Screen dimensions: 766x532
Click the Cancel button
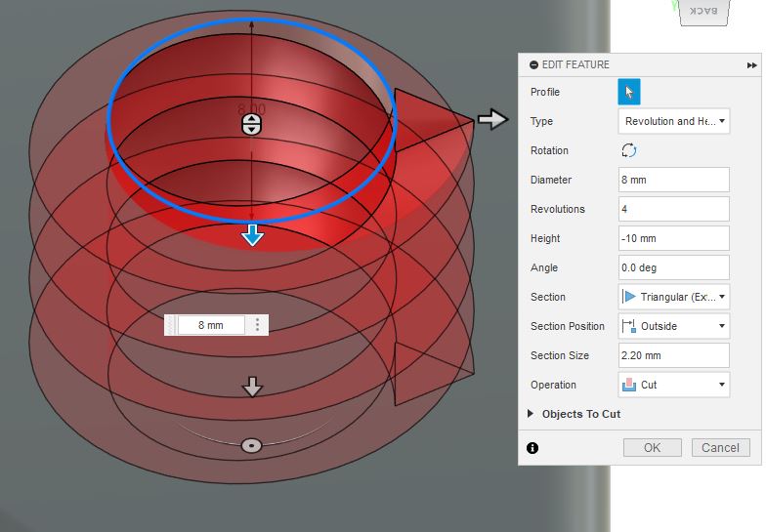point(721,447)
